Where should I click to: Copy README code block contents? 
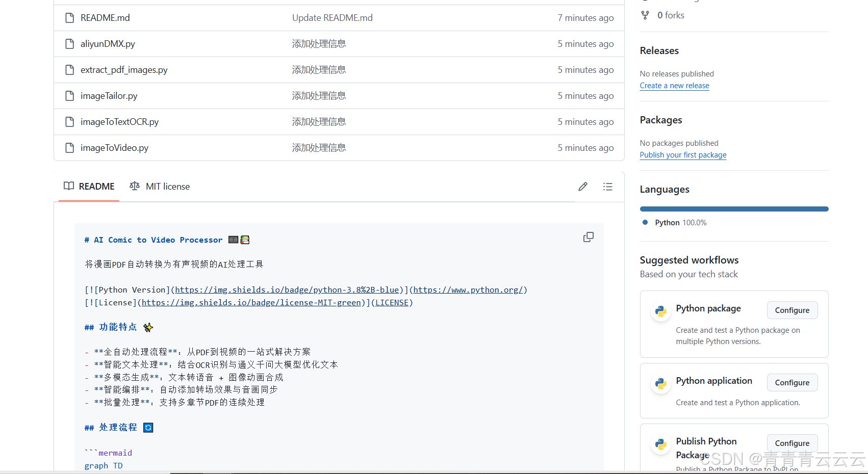pyautogui.click(x=589, y=237)
